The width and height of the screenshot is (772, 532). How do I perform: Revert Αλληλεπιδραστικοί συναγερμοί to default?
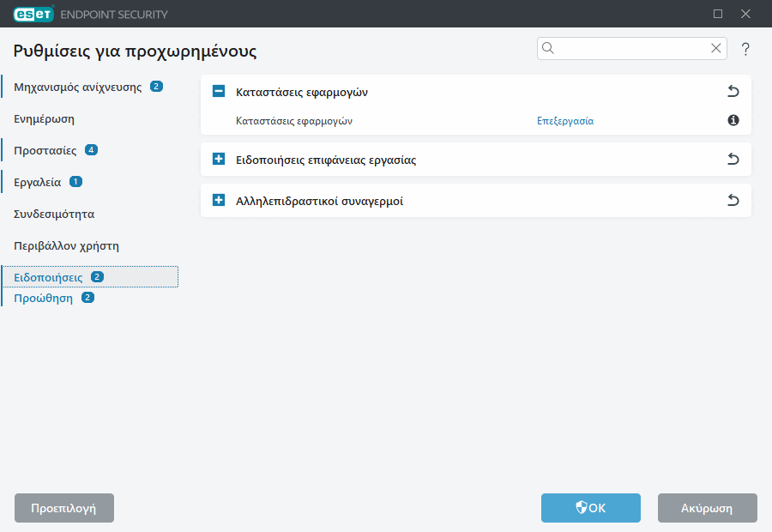point(733,200)
